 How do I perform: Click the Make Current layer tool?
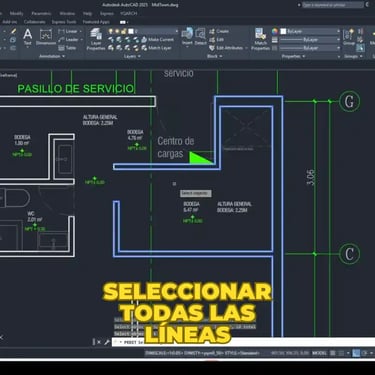(157, 39)
